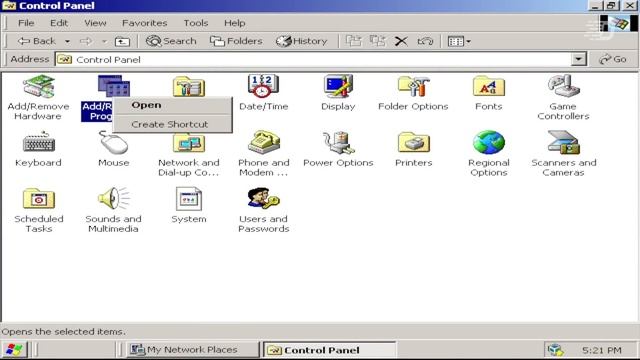Choose Open from the context menu

tap(172, 105)
